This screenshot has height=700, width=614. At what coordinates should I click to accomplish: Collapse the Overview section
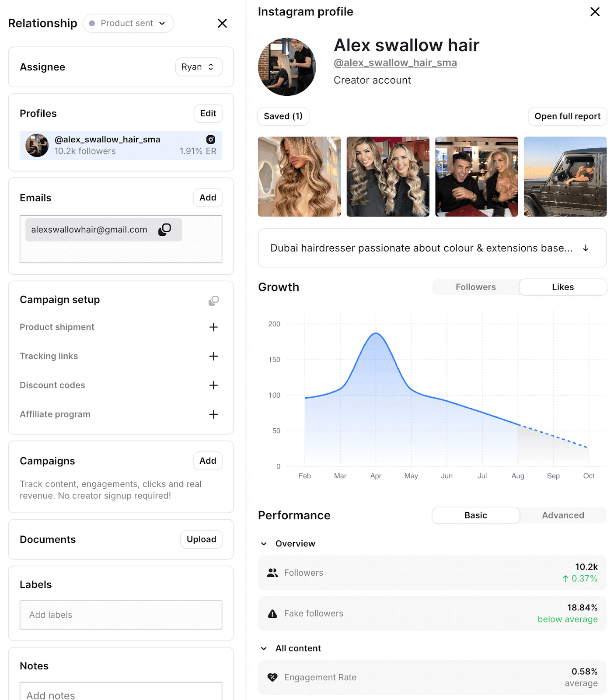(x=264, y=544)
